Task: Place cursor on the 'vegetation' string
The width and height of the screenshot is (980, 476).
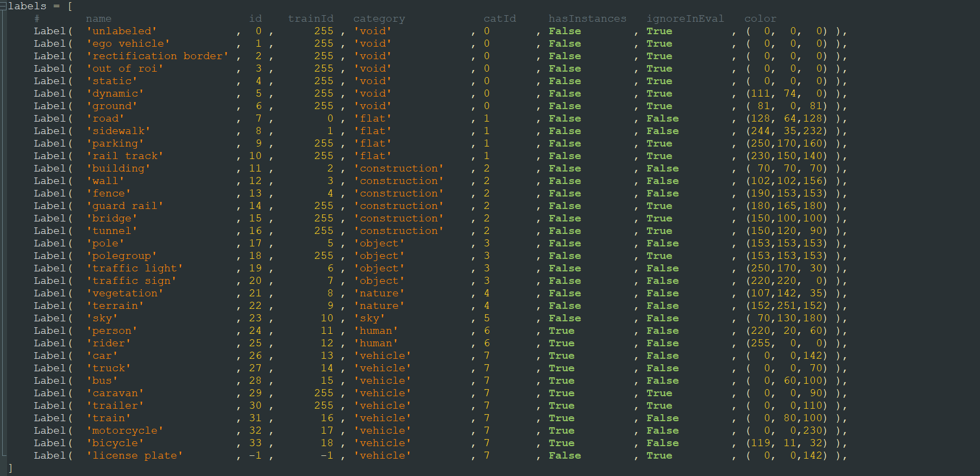Action: point(124,293)
